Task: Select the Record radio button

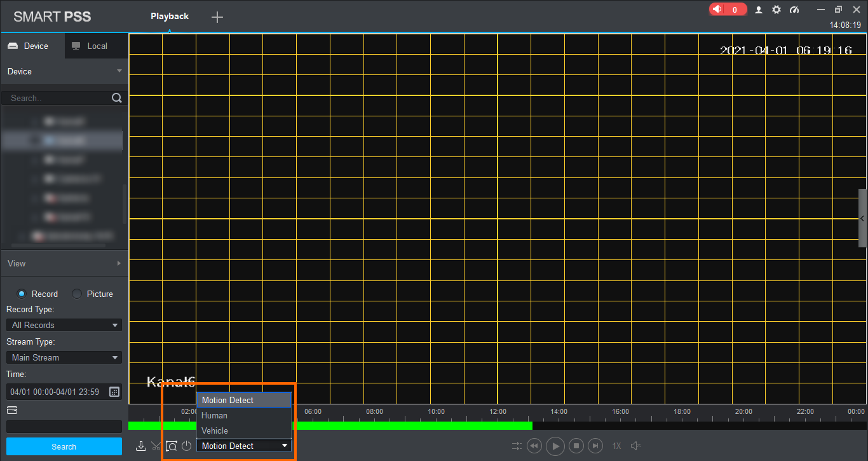Action: [x=22, y=294]
